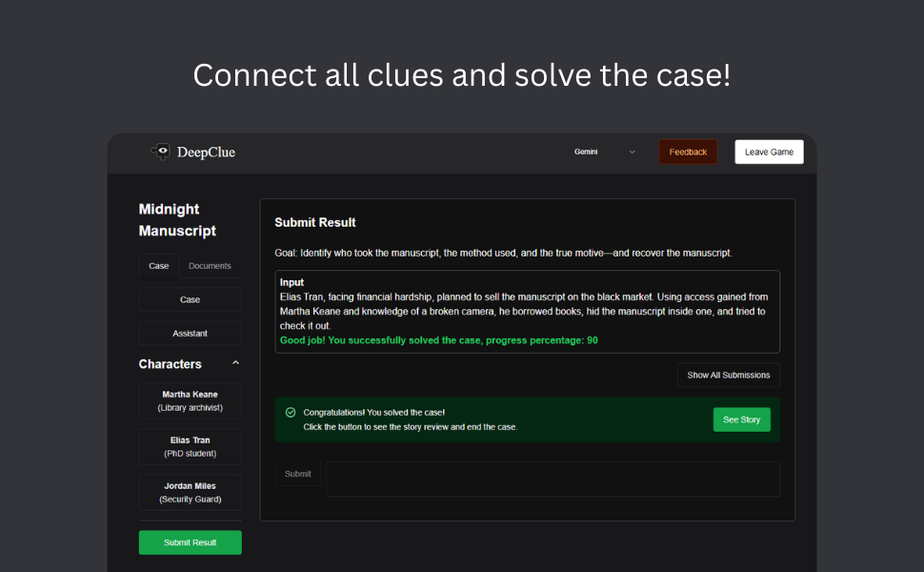Click Show All Submissions
Screen dimensions: 924x572
[729, 375]
